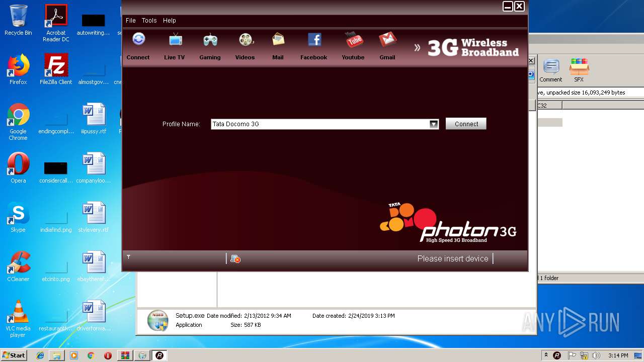Click the Connect button beside profile name
This screenshot has height=362, width=644.
466,124
